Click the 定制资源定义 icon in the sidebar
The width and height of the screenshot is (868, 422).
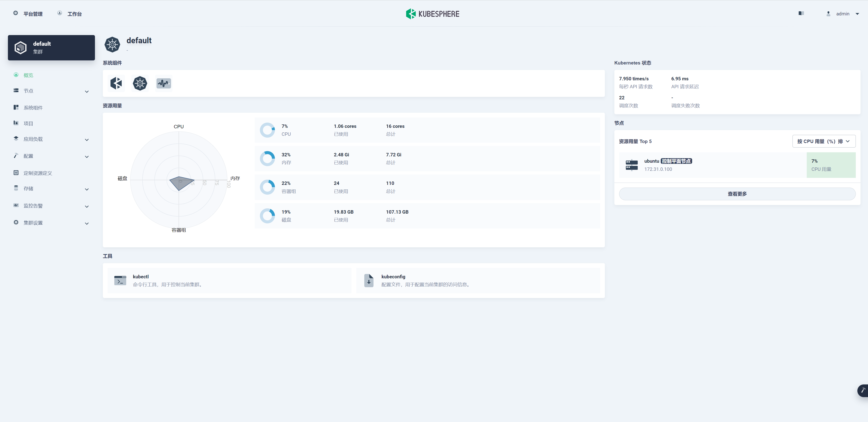(x=16, y=172)
